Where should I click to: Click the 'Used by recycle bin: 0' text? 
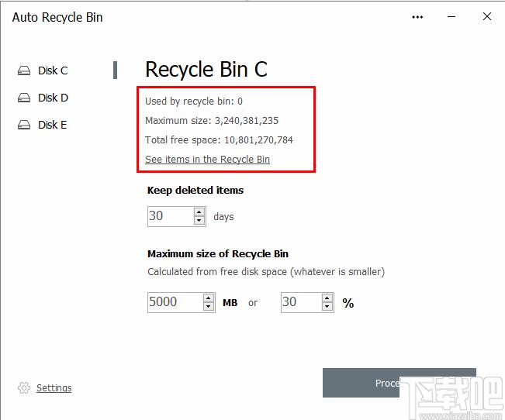[x=194, y=101]
